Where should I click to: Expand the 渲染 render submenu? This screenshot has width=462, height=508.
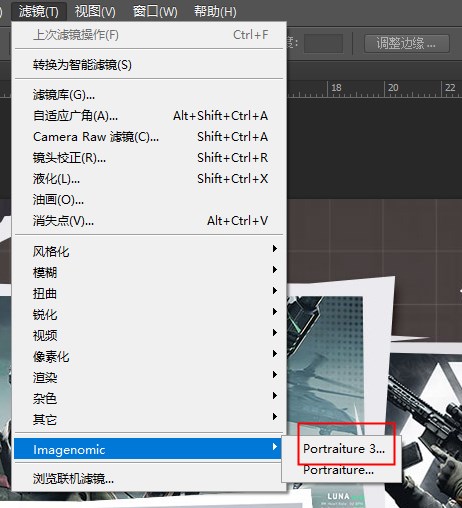(x=149, y=377)
